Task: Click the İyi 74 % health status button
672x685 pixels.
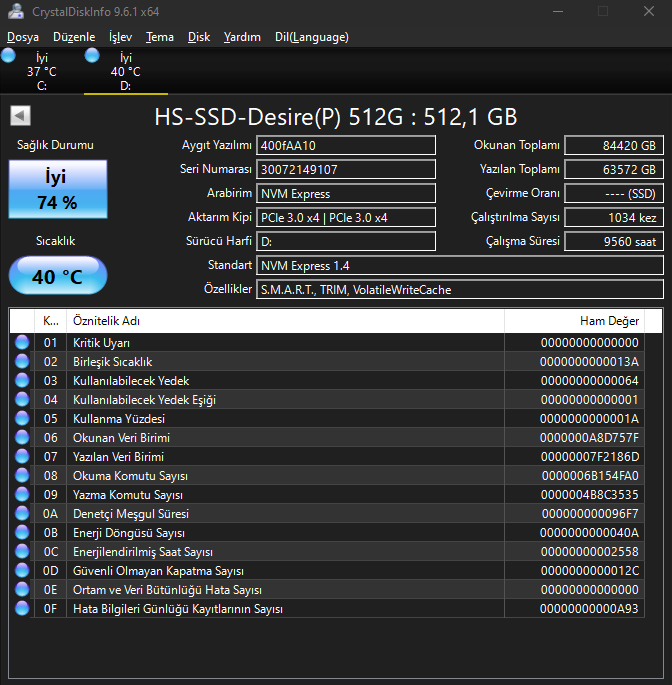Action: click(57, 190)
